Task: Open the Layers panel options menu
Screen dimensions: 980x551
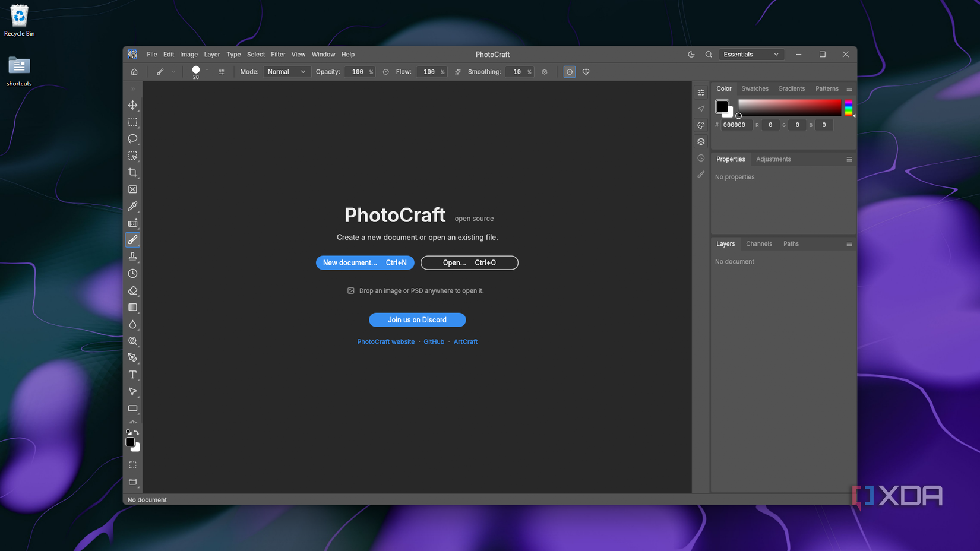Action: point(849,243)
